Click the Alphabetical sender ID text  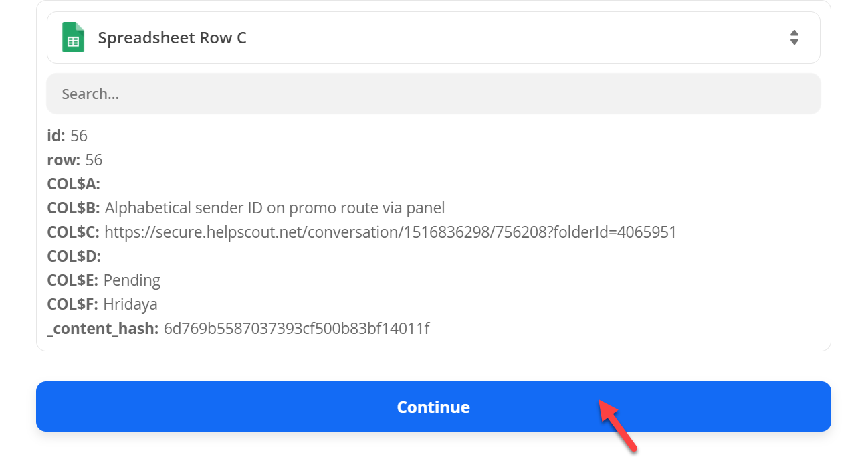275,208
